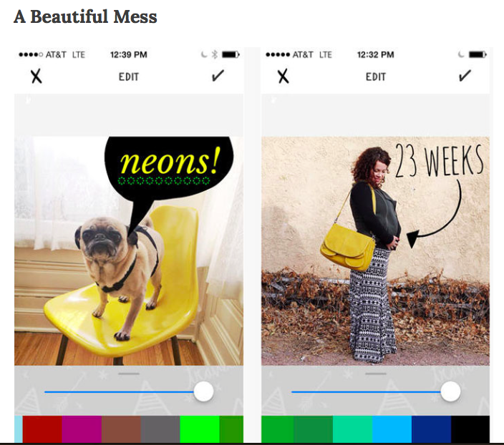Click the Bluetooth icon in left status bar
The height and width of the screenshot is (445, 504).
[215, 54]
